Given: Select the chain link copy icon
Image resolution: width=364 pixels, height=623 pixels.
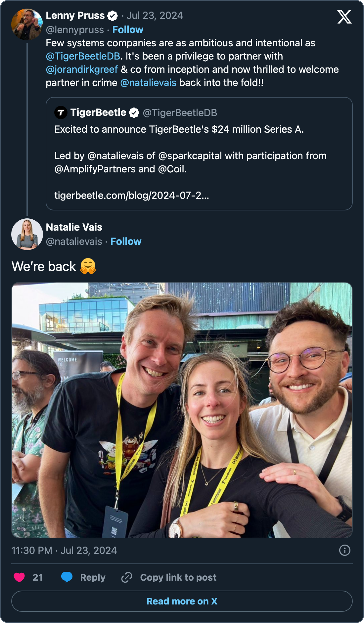Looking at the screenshot, I should tap(127, 577).
